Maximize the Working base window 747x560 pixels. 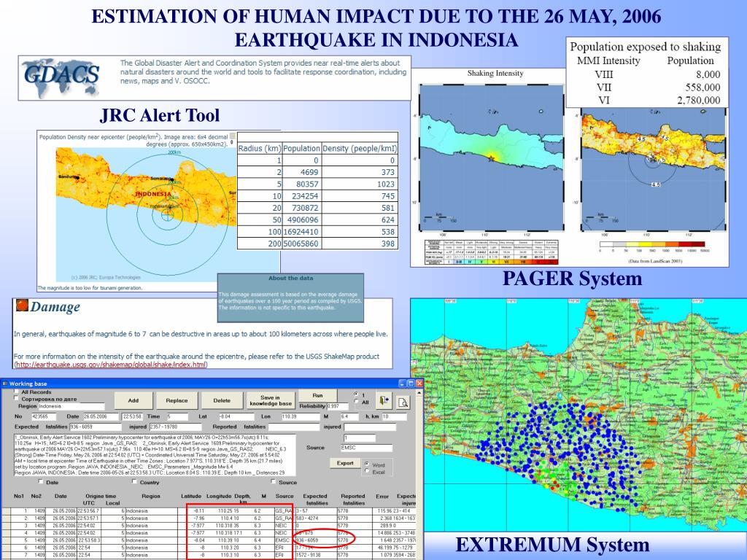click(411, 383)
